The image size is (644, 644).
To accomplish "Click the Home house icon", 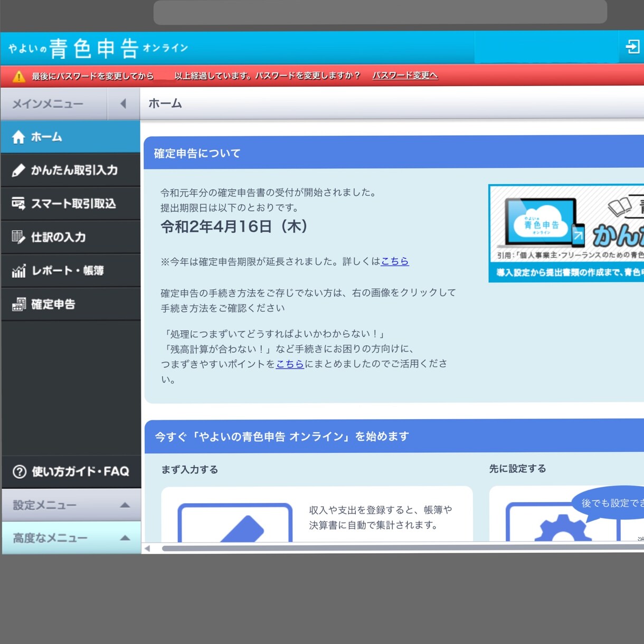I will tap(18, 137).
